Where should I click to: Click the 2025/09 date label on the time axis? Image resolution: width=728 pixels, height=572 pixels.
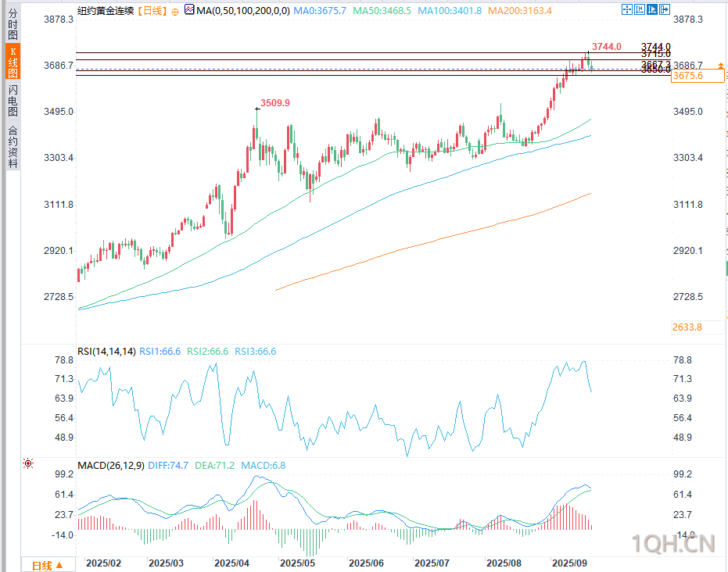[x=570, y=563]
